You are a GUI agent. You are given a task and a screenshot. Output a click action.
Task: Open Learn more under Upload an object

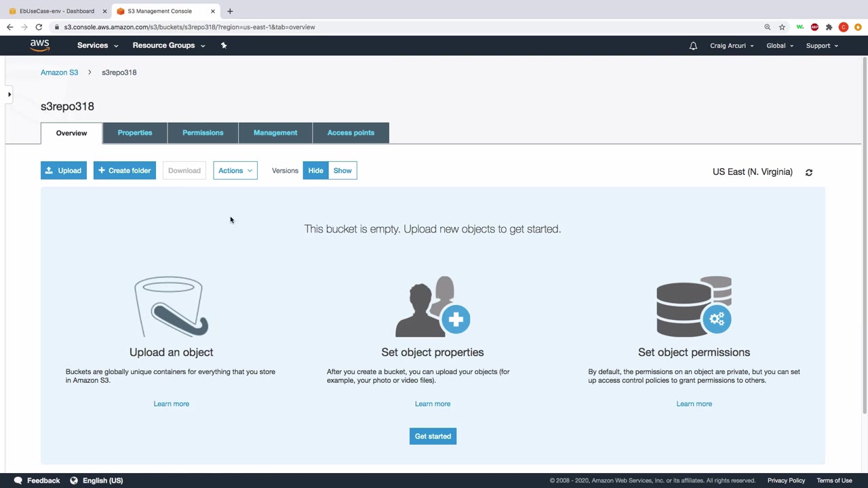pos(171,404)
